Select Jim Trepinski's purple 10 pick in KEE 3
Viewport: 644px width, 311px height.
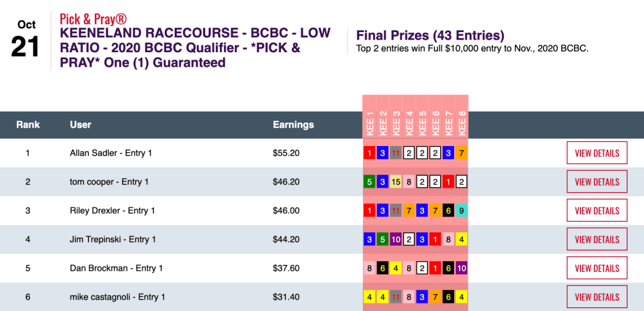(396, 239)
